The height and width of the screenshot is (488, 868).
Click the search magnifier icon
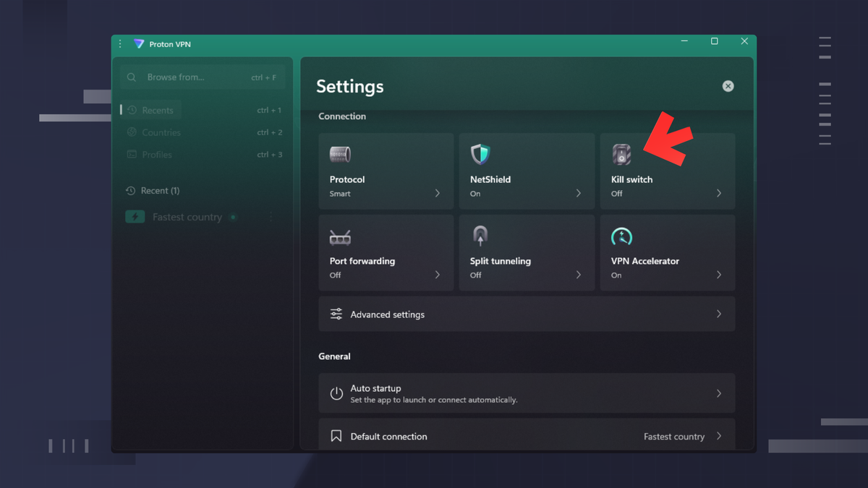pos(132,77)
